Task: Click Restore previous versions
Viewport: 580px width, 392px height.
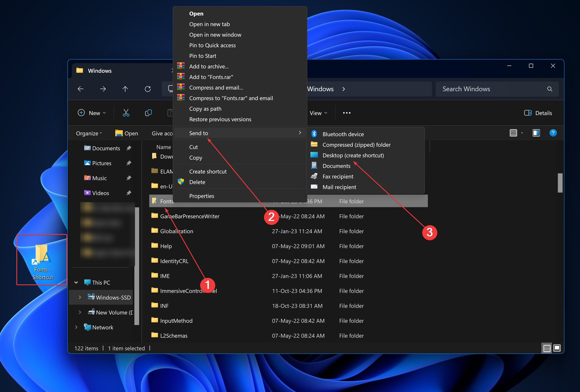Action: point(240,119)
